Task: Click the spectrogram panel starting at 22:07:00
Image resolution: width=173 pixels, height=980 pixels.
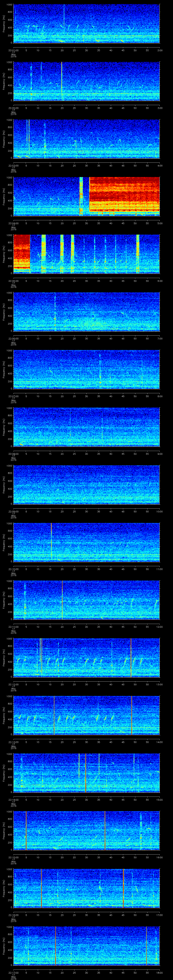Action: click(86, 369)
